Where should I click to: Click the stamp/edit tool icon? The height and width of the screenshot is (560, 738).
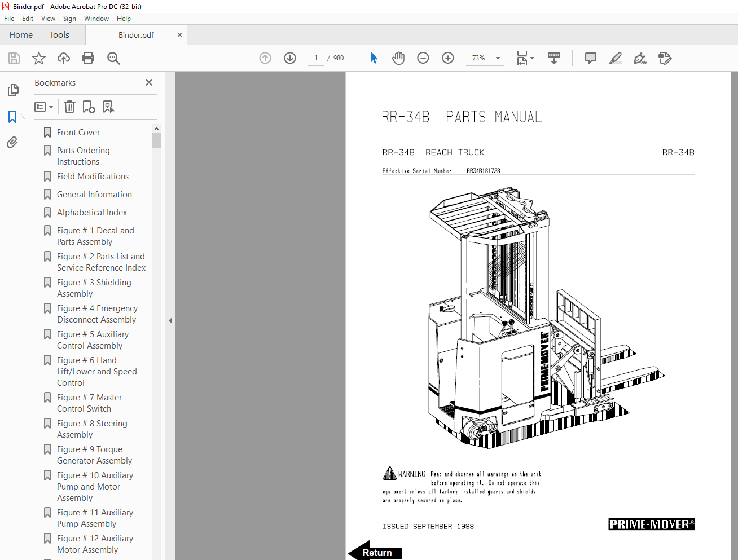coord(665,58)
